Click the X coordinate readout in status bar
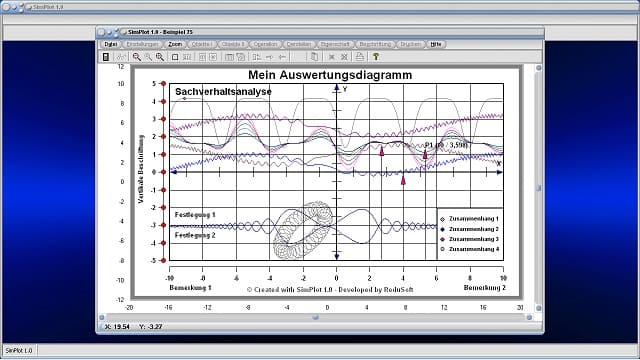640x360 pixels. point(117,327)
